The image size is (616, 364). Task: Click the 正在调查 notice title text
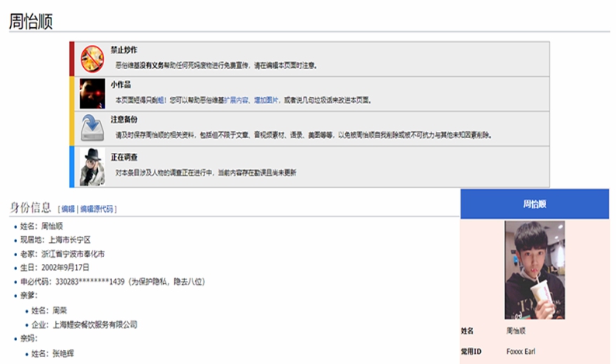pos(124,157)
